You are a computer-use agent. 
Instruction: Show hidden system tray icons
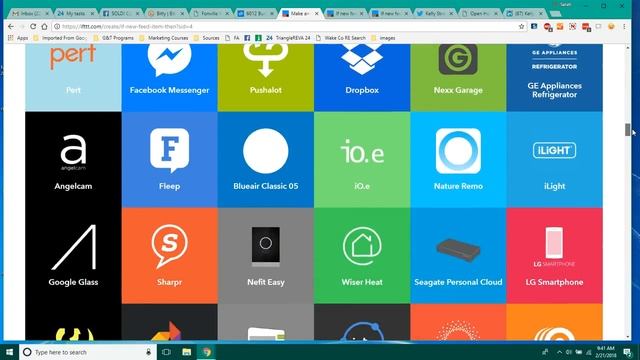click(x=559, y=352)
